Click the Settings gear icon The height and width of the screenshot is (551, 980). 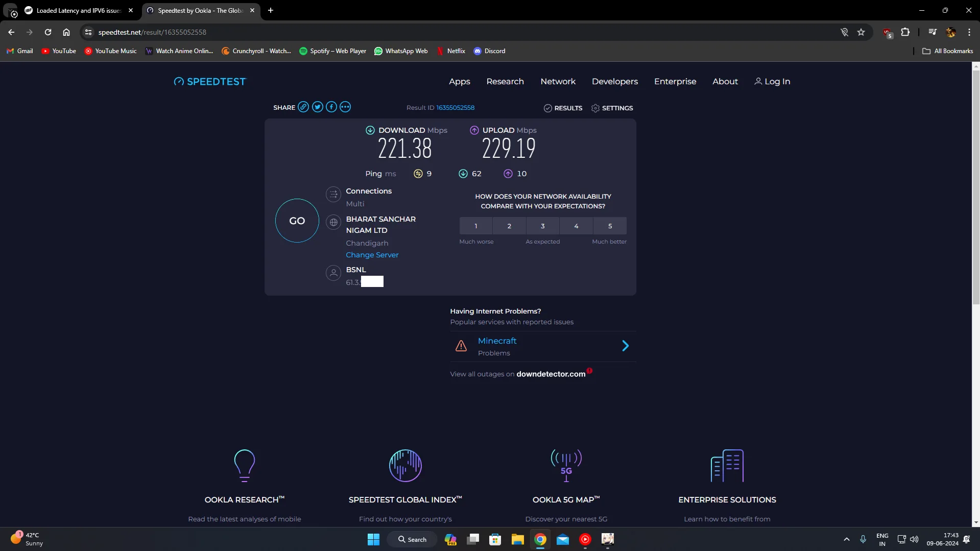[595, 108]
